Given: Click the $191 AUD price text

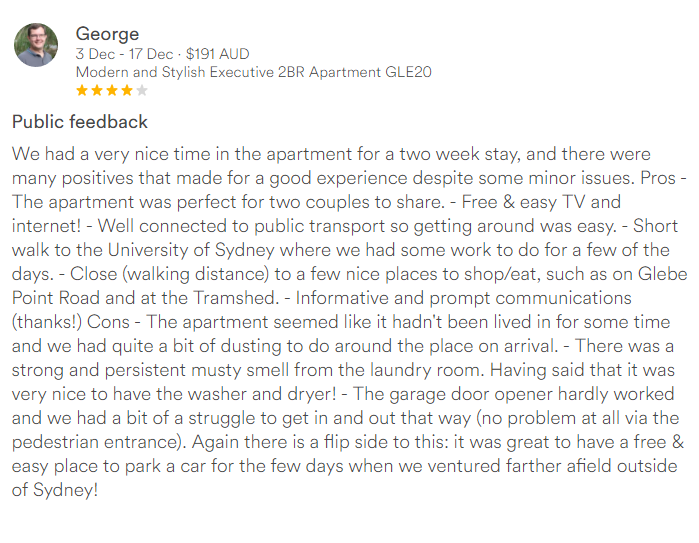Looking at the screenshot, I should (x=218, y=54).
